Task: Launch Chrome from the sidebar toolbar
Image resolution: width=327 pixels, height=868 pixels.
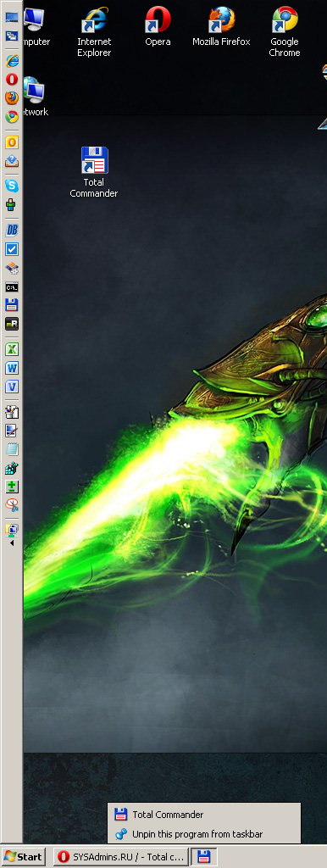Action: point(12,116)
